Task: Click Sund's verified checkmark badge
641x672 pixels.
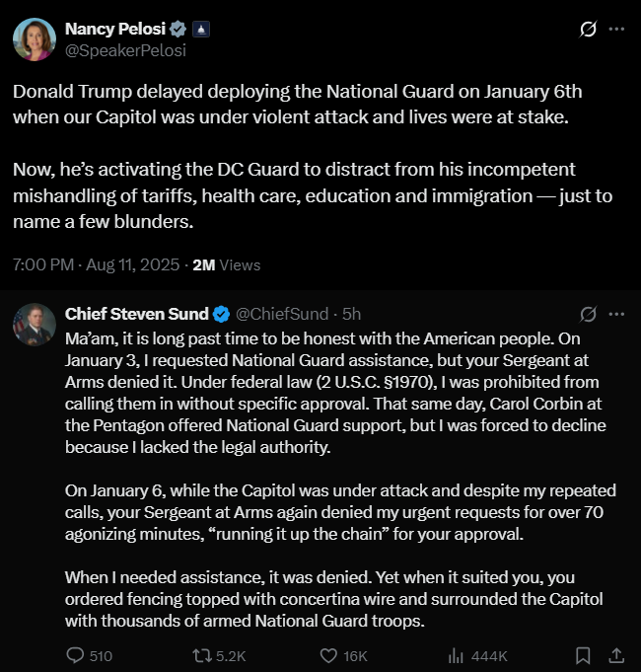Action: tap(221, 314)
